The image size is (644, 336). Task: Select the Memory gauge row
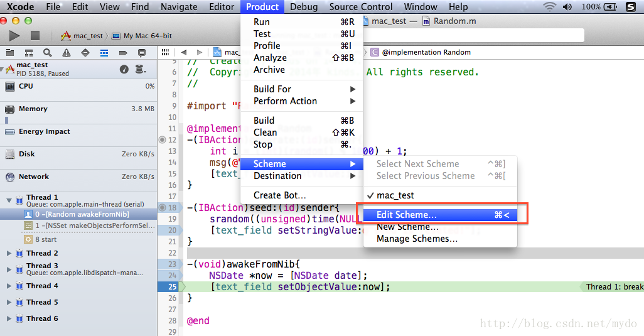coord(78,113)
